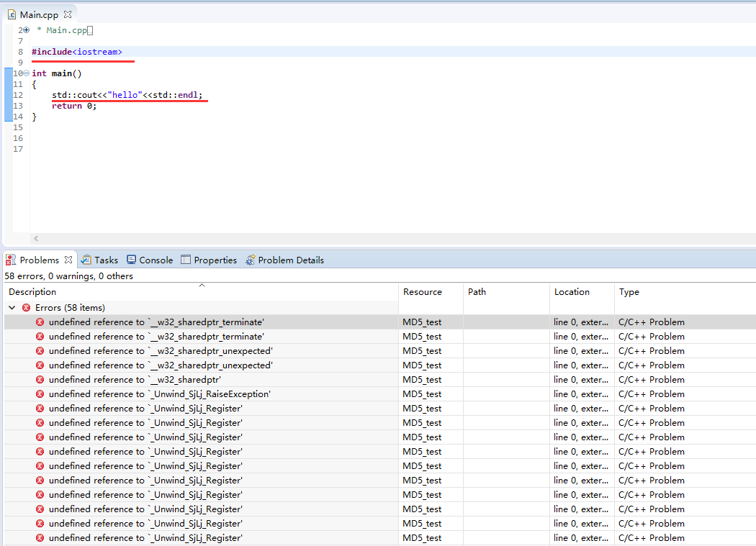Image resolution: width=756 pixels, height=546 pixels.
Task: Click MD5_test in the '_Unwind_SjLj_RaiseException' row
Action: click(422, 394)
